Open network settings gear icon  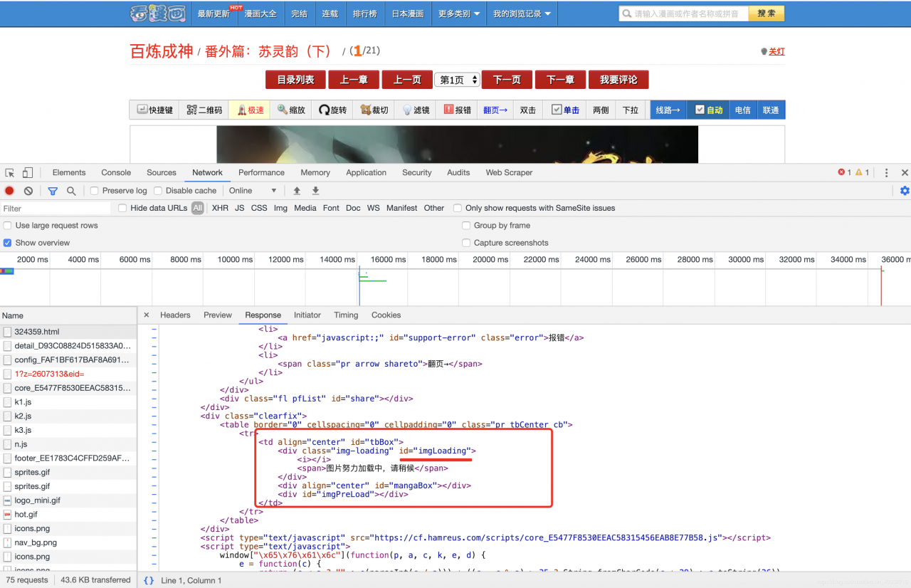pos(905,191)
